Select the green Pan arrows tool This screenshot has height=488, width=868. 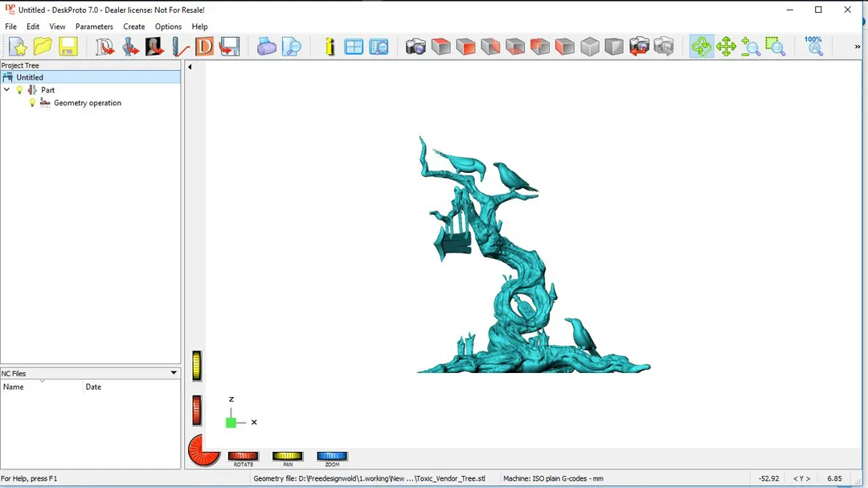tap(726, 47)
